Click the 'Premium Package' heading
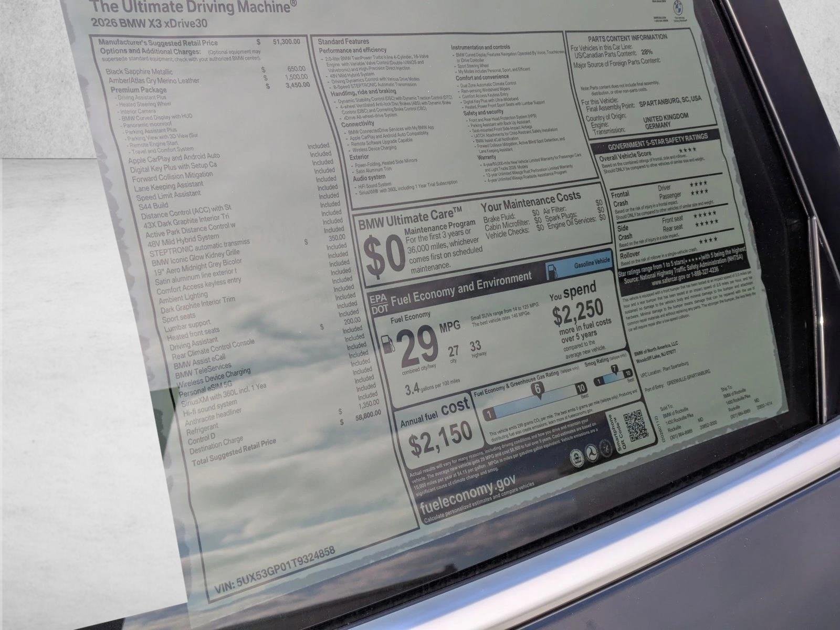Viewport: 840px width, 630px height. coord(139,90)
